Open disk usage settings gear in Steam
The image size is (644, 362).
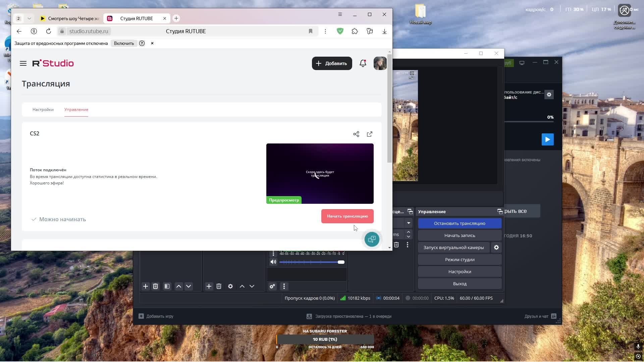click(549, 95)
